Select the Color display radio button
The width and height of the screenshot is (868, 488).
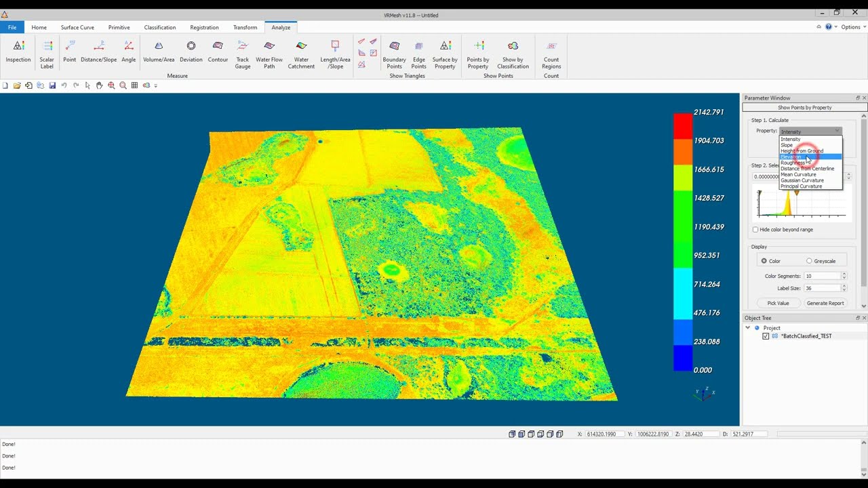tap(764, 261)
